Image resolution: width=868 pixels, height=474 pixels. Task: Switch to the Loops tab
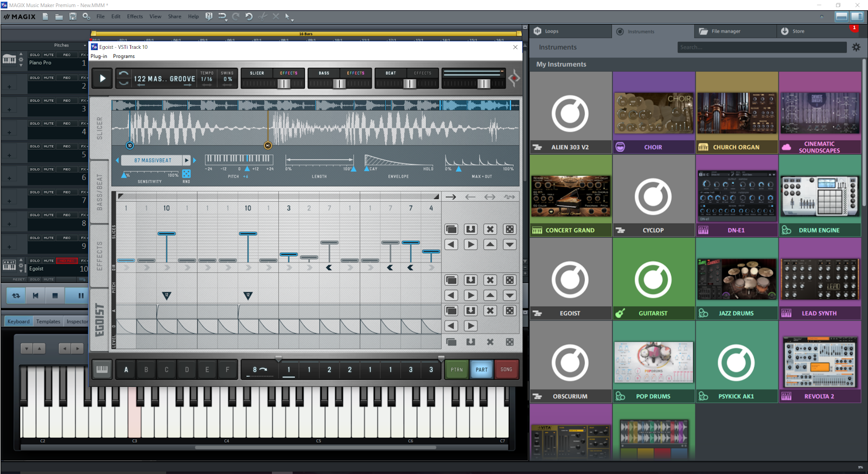coord(571,31)
